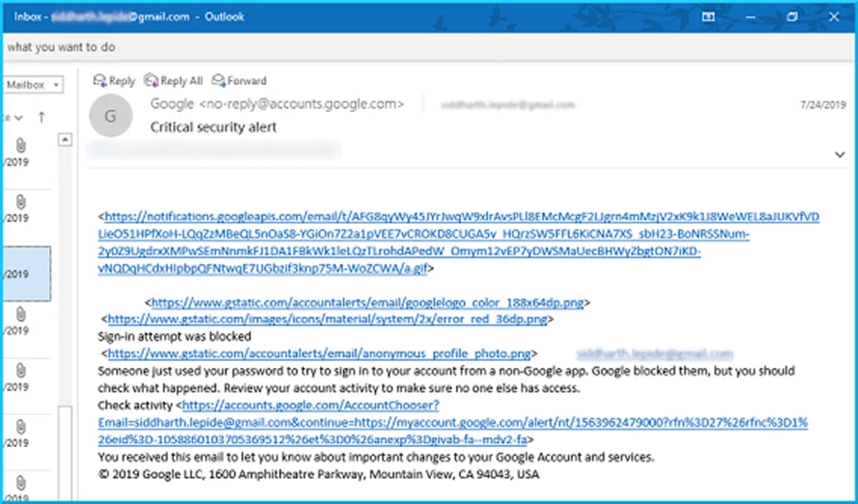Open the Check activity AccountChooser link
The height and width of the screenshot is (504, 858).
tap(452, 422)
